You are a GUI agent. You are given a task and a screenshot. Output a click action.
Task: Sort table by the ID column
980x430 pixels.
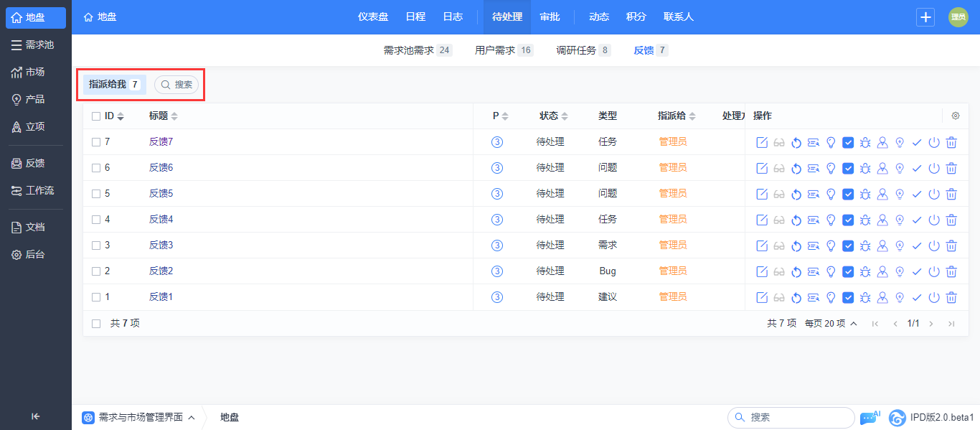click(x=115, y=116)
